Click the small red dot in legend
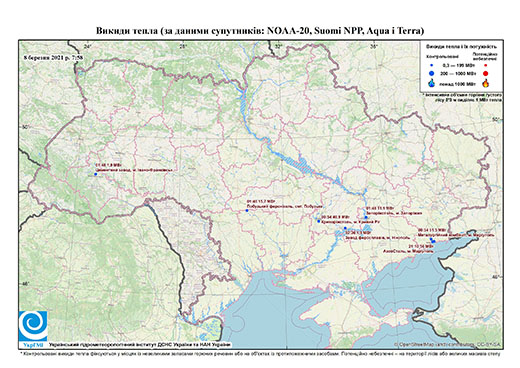 click(x=485, y=65)
